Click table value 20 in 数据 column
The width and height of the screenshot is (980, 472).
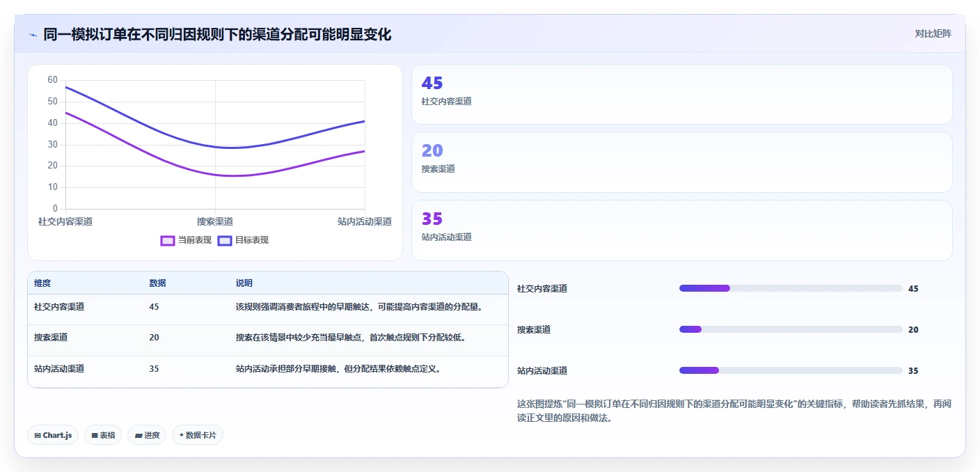coord(154,338)
